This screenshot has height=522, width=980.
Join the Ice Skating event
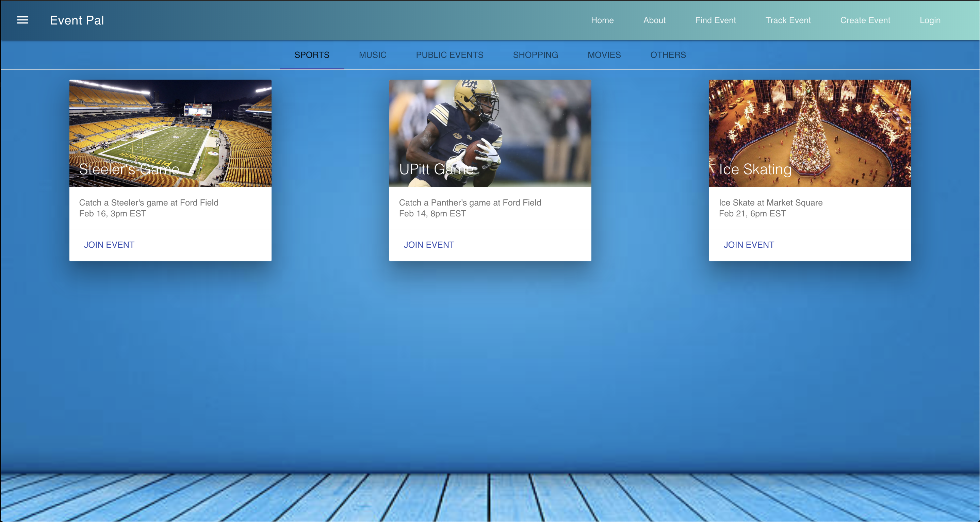coord(749,245)
